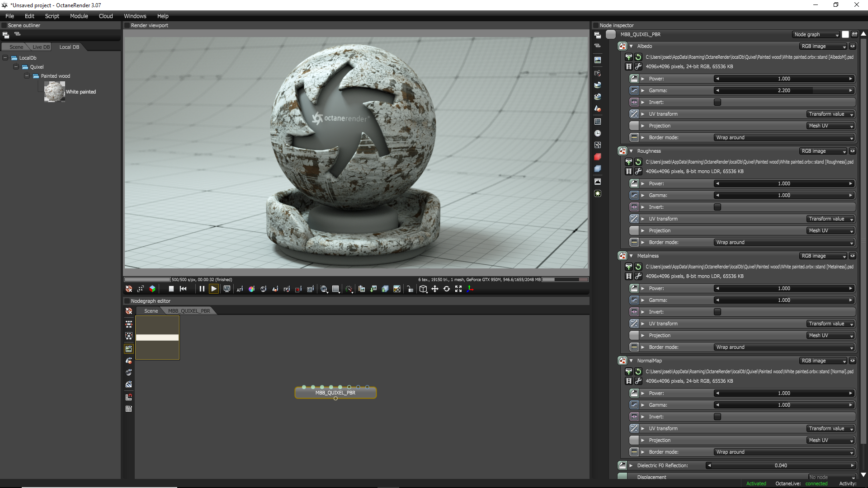Open the Script menu
Viewport: 868px width, 488px height.
pos(52,16)
